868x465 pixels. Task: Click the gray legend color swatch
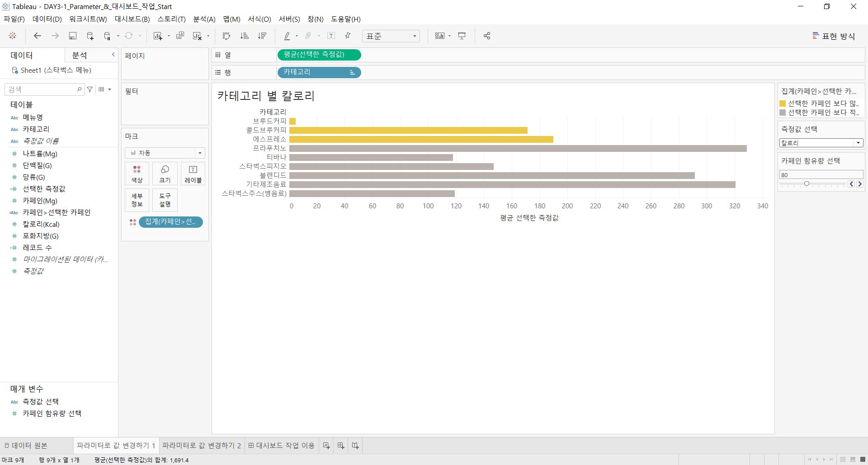click(x=783, y=113)
